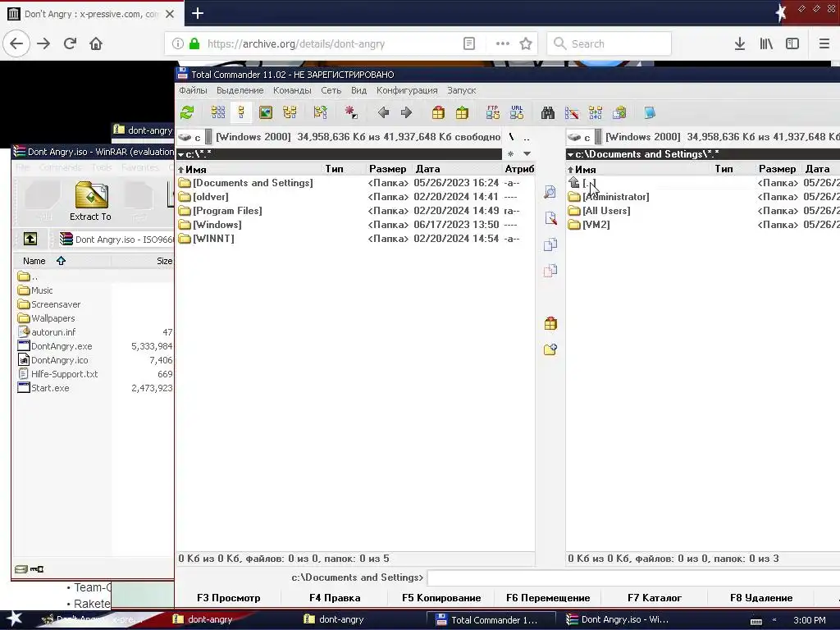This screenshot has width=840, height=630.
Task: Open the Synchronize directories toolbar icon
Action: (x=596, y=112)
